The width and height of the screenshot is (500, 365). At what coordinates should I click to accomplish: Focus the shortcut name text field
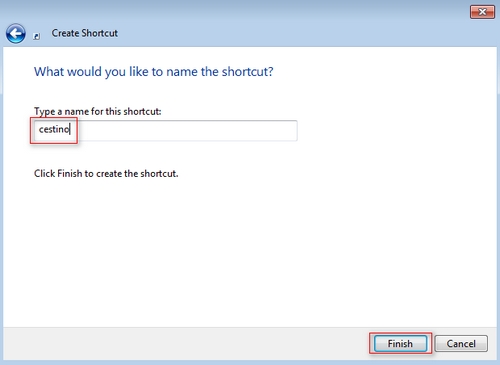point(165,130)
